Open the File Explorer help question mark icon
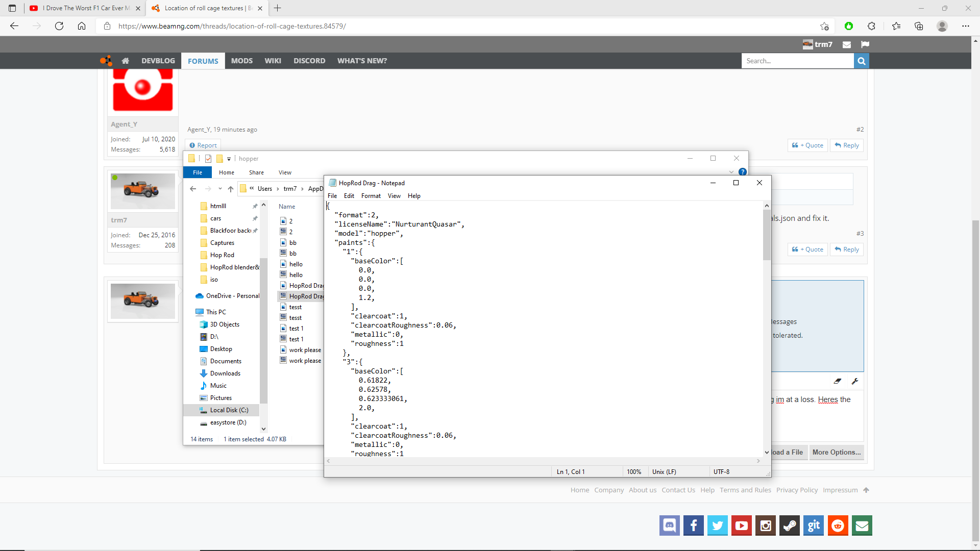Image resolution: width=980 pixels, height=551 pixels. click(x=743, y=172)
